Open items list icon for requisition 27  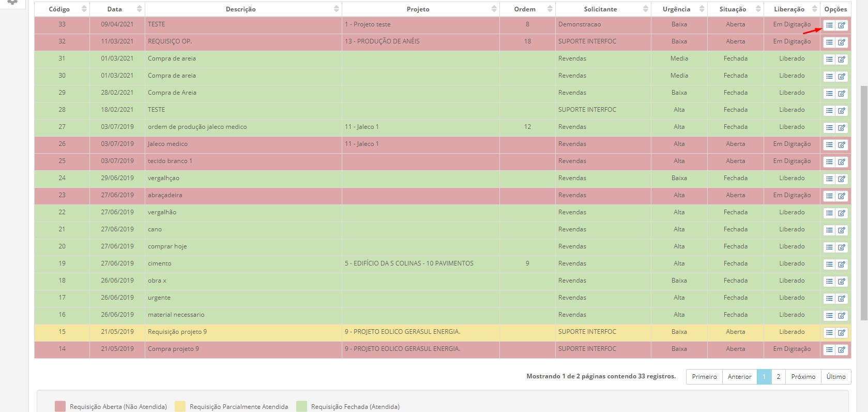coord(829,128)
